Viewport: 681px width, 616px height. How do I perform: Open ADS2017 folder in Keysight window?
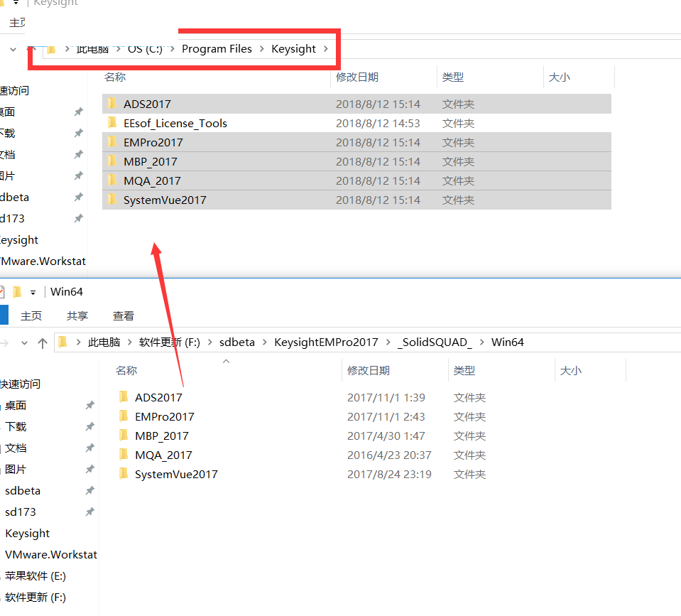click(x=356, y=104)
